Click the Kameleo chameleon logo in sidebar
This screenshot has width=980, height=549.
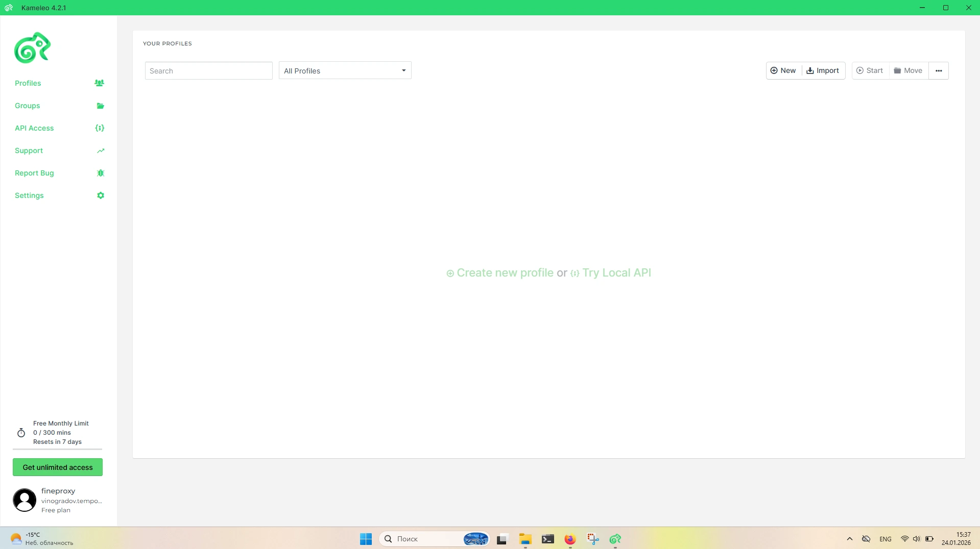coord(32,48)
